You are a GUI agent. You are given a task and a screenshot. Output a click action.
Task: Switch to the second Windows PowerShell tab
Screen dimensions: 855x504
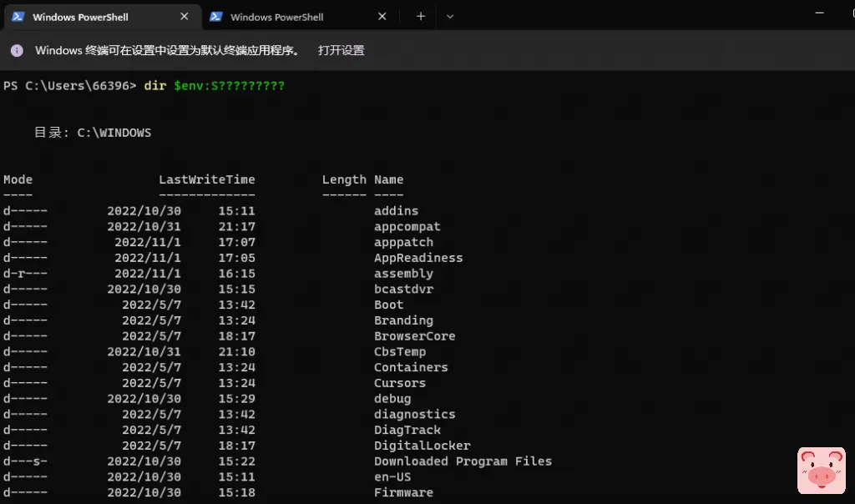click(276, 17)
